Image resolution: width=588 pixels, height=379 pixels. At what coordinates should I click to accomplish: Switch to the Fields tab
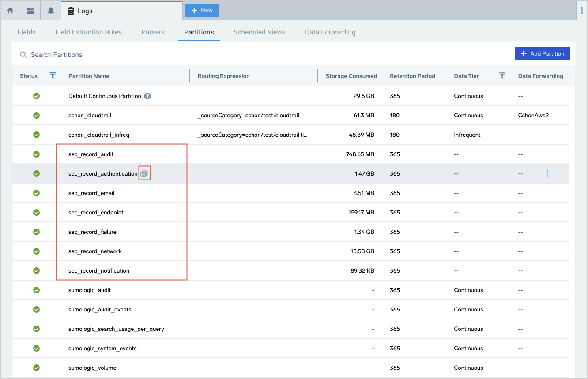tap(26, 32)
